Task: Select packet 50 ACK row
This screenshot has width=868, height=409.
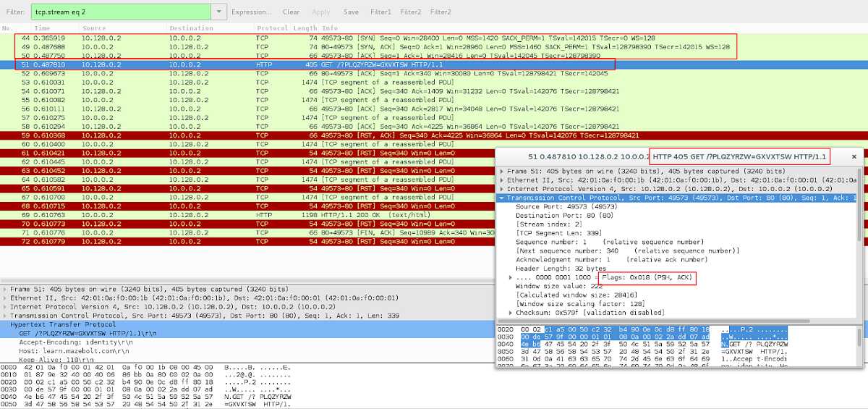Action: coord(434,55)
